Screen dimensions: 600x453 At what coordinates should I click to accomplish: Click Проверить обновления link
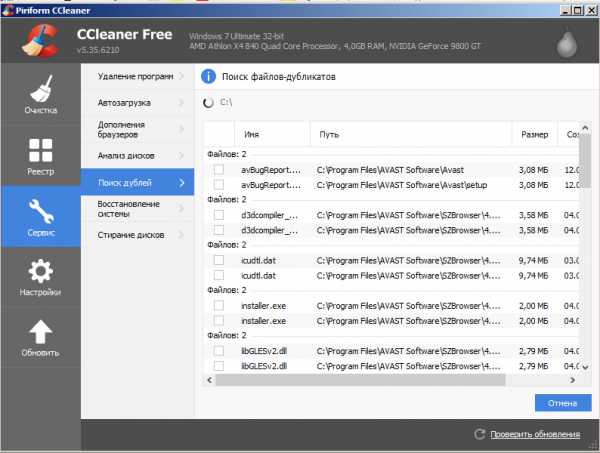pyautogui.click(x=535, y=434)
